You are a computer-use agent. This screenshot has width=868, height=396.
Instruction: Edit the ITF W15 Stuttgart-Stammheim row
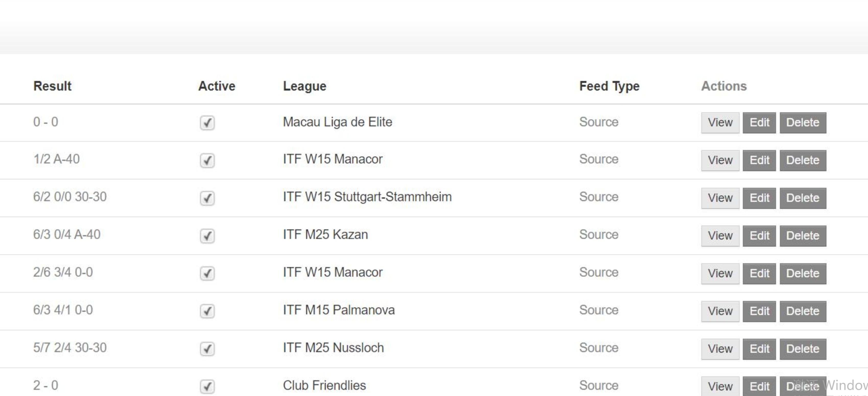click(759, 198)
